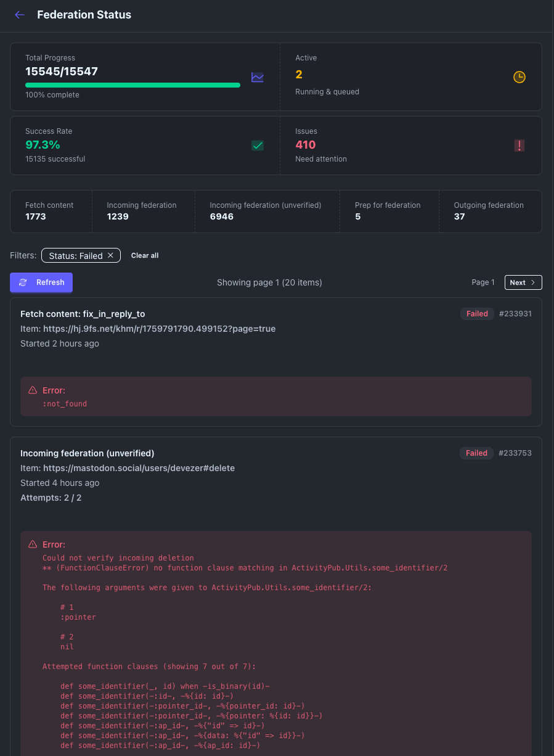Select Prep for federation queue
554x756 pixels.
(388, 211)
